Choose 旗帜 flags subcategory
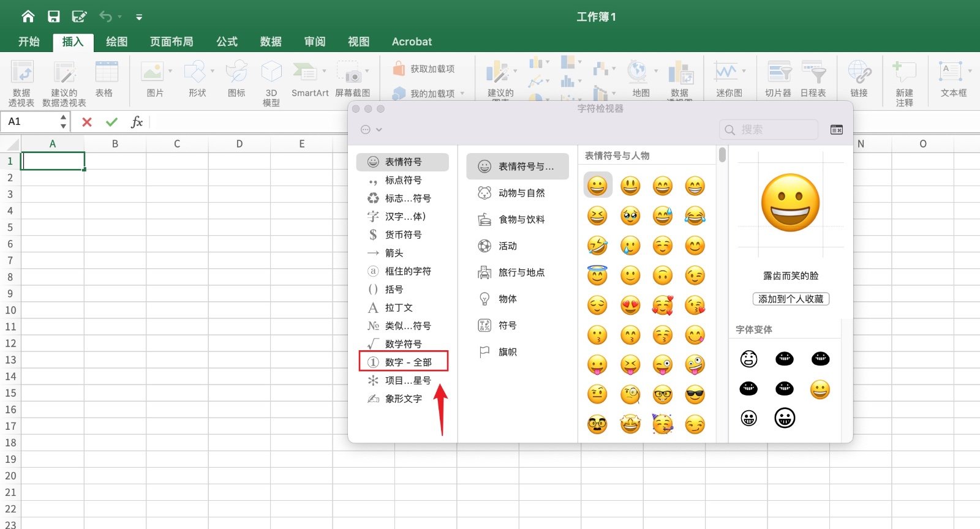The width and height of the screenshot is (980, 529). 518,352
